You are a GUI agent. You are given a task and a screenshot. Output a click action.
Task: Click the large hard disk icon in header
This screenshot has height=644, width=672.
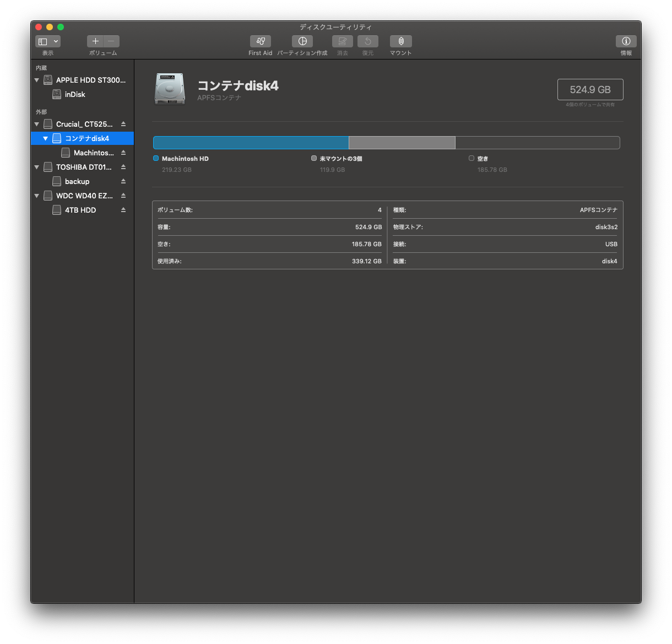[170, 89]
